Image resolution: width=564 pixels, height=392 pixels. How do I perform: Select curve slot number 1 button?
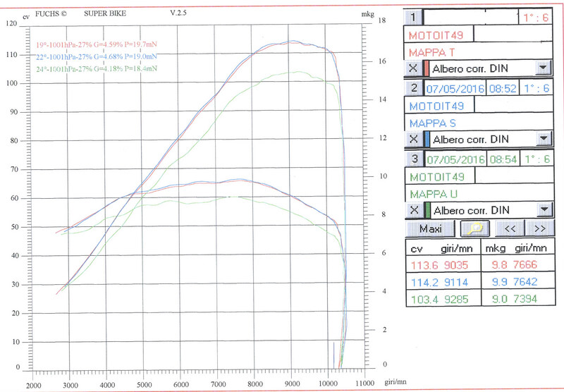413,17
